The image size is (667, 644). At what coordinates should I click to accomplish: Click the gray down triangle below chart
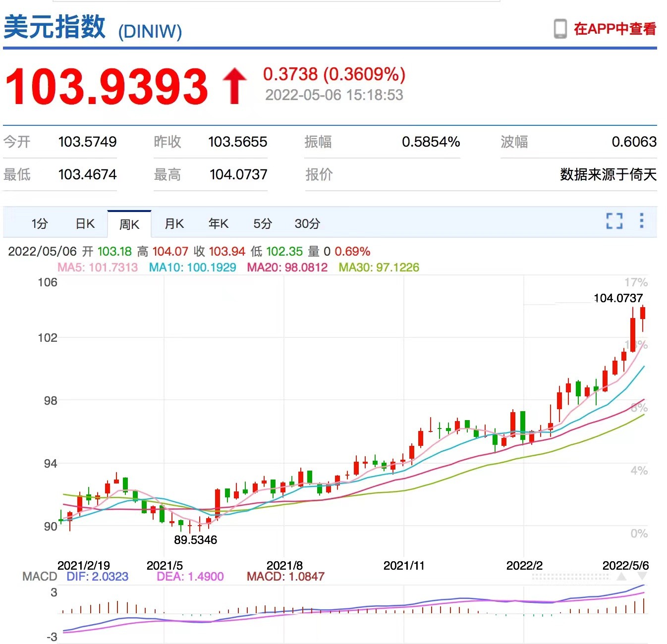tap(642, 577)
